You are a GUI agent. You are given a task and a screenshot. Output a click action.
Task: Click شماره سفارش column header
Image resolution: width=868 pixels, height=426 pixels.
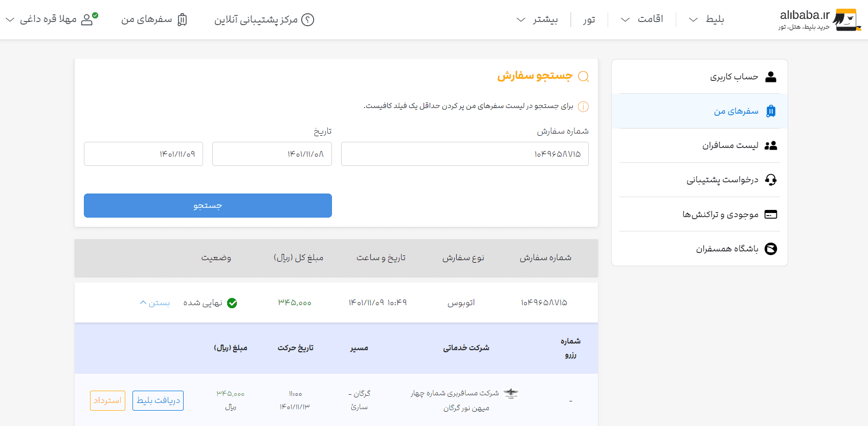[546, 258]
